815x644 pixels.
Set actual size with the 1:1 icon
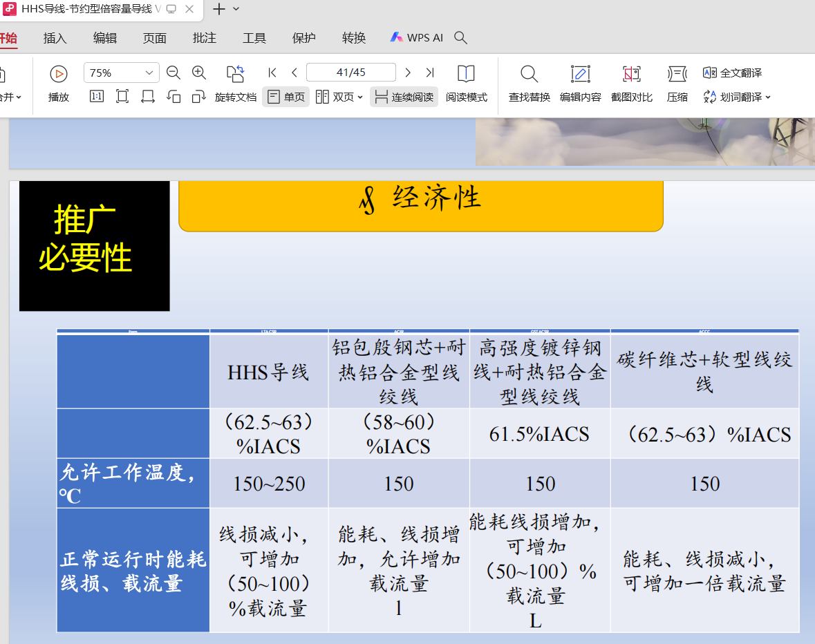click(97, 97)
